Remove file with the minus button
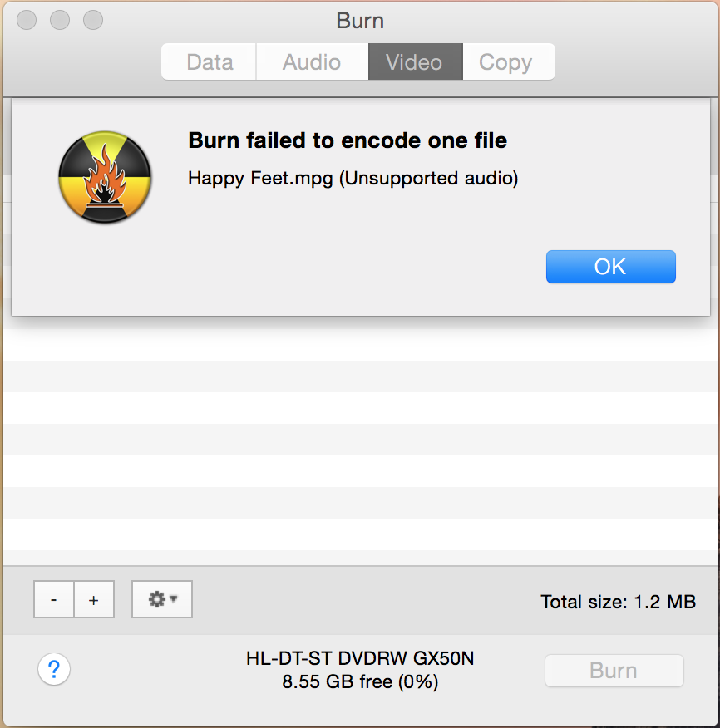Viewport: 720px width, 728px height. (x=54, y=599)
